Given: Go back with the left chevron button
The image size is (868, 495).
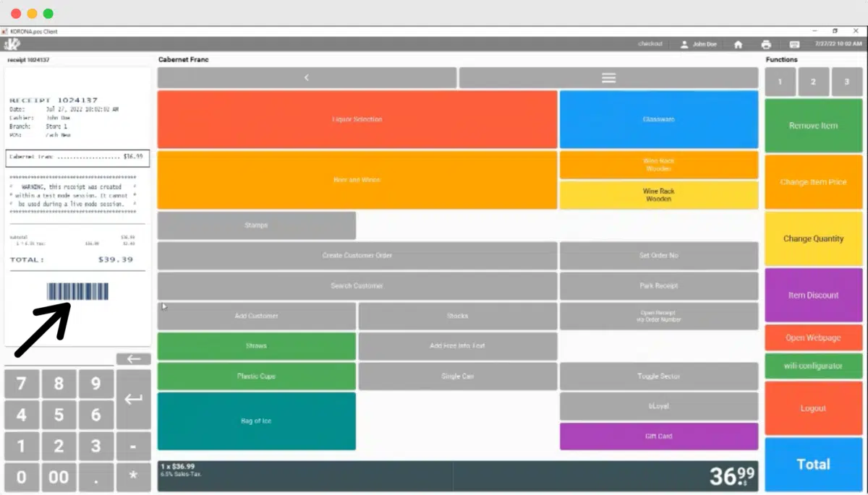Looking at the screenshot, I should pos(307,77).
